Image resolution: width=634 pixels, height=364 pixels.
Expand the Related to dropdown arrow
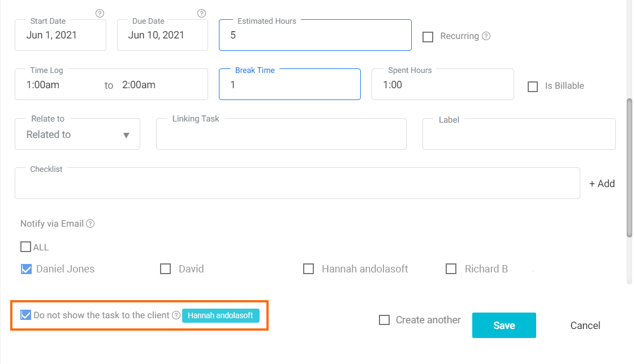pyautogui.click(x=126, y=135)
